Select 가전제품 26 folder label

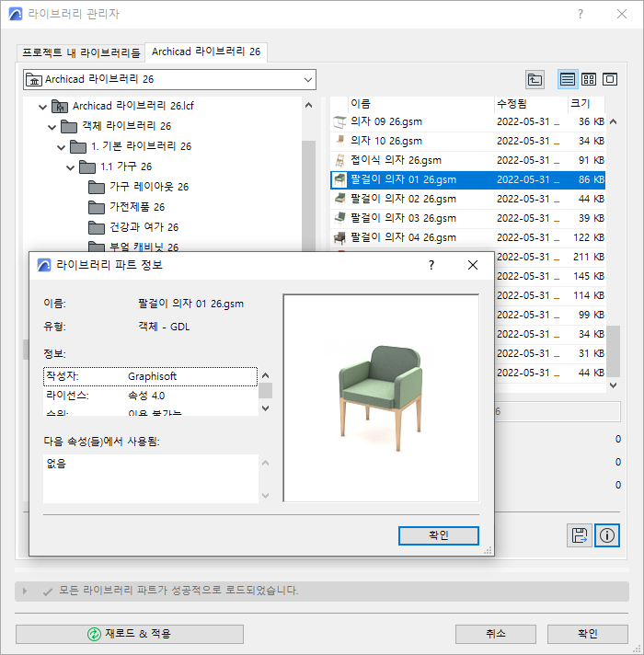pyautogui.click(x=137, y=207)
